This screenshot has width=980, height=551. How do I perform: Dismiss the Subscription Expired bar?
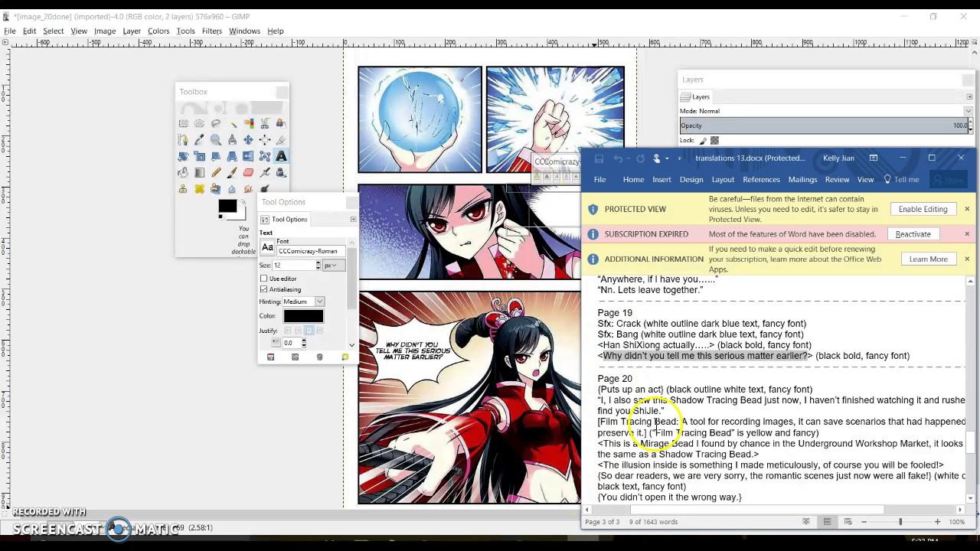point(967,234)
